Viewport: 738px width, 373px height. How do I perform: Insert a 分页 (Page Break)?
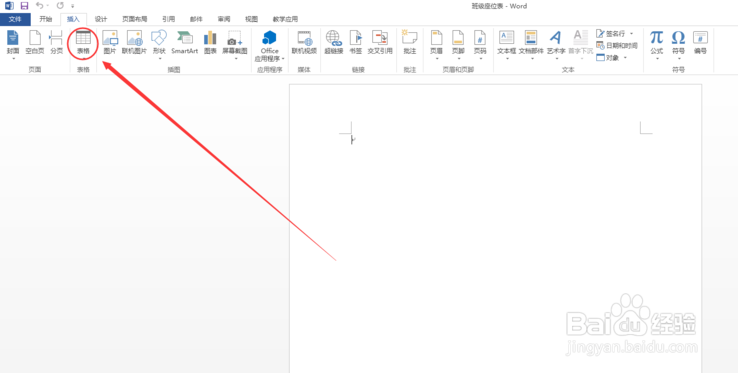coord(56,42)
